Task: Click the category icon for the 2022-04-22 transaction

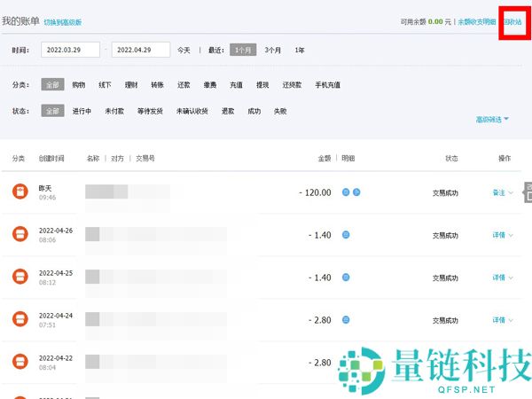Action: [20, 362]
